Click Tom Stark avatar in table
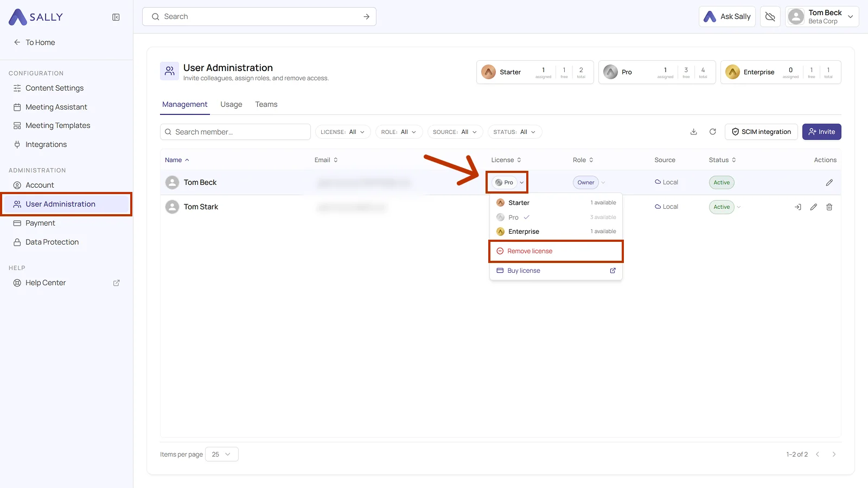Image resolution: width=868 pixels, height=488 pixels. coord(172,207)
